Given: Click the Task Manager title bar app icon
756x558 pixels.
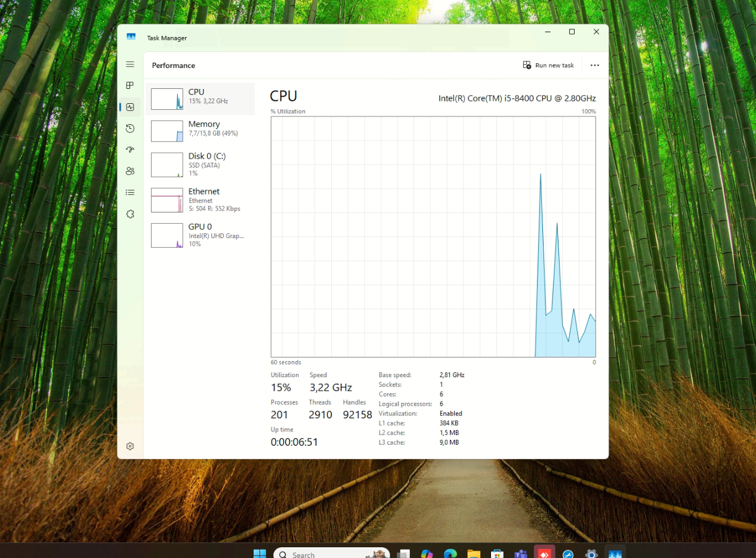Looking at the screenshot, I should coord(131,37).
